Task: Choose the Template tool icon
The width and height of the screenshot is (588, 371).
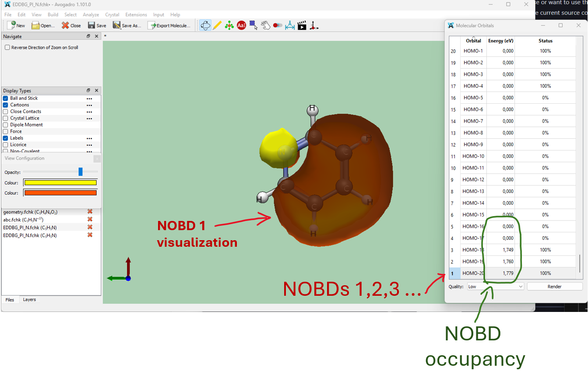Action: tap(229, 25)
